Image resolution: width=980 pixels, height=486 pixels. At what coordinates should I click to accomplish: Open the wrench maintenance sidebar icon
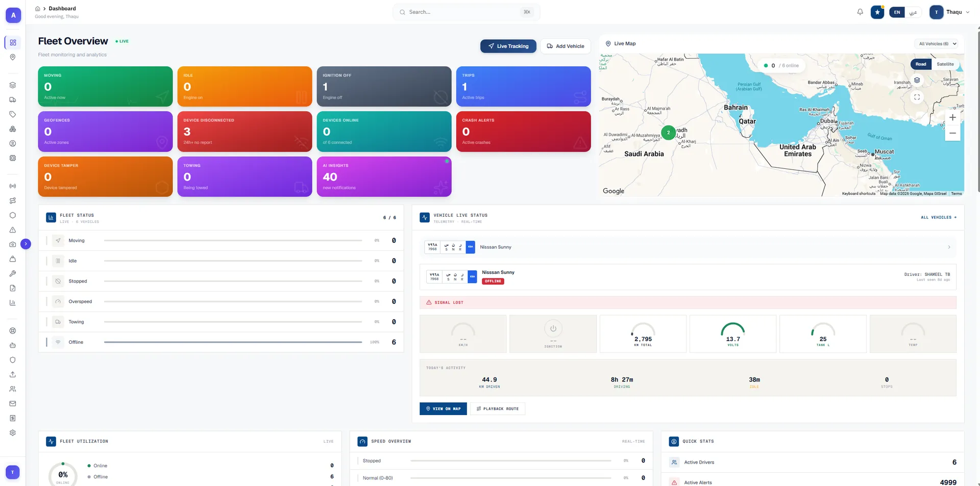coord(13,273)
